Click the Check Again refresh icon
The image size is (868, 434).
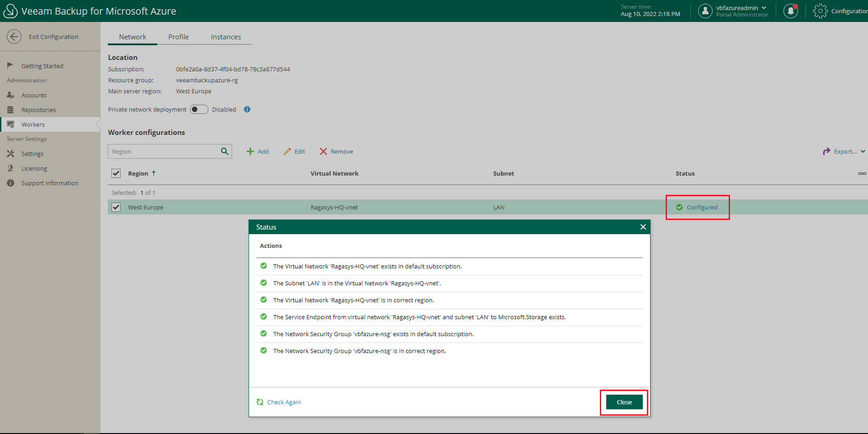[x=260, y=402]
